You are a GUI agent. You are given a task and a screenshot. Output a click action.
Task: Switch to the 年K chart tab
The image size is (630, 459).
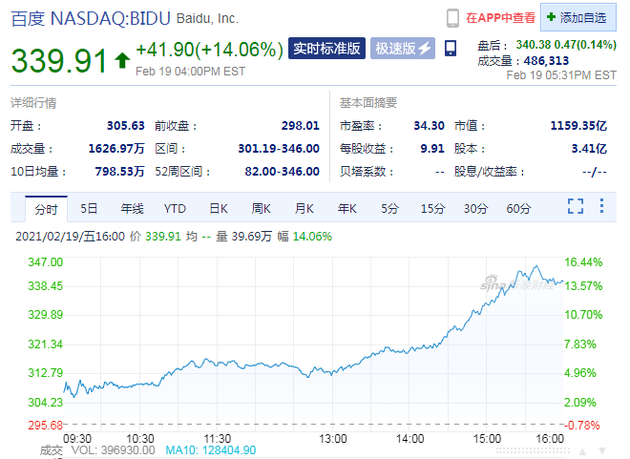pyautogui.click(x=347, y=209)
